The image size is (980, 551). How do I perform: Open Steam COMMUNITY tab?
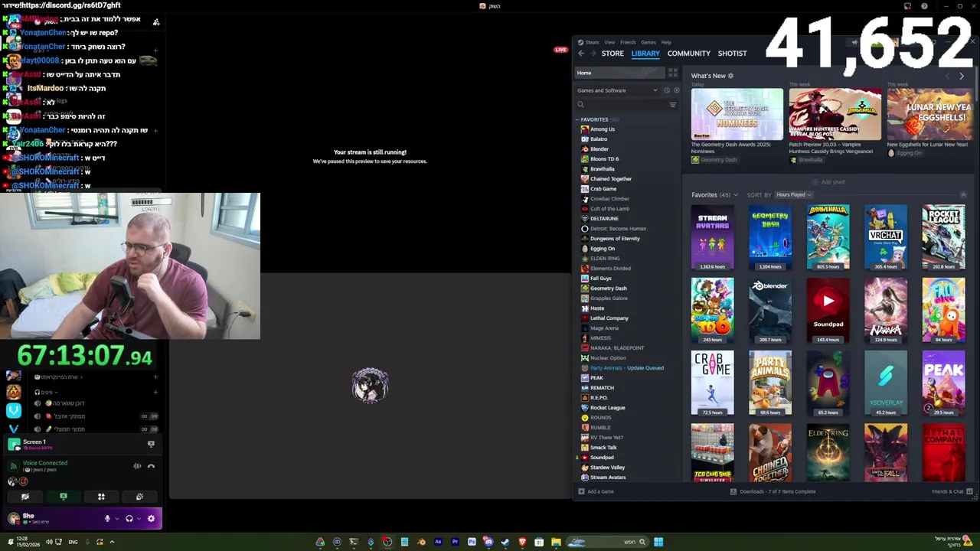pyautogui.click(x=689, y=54)
